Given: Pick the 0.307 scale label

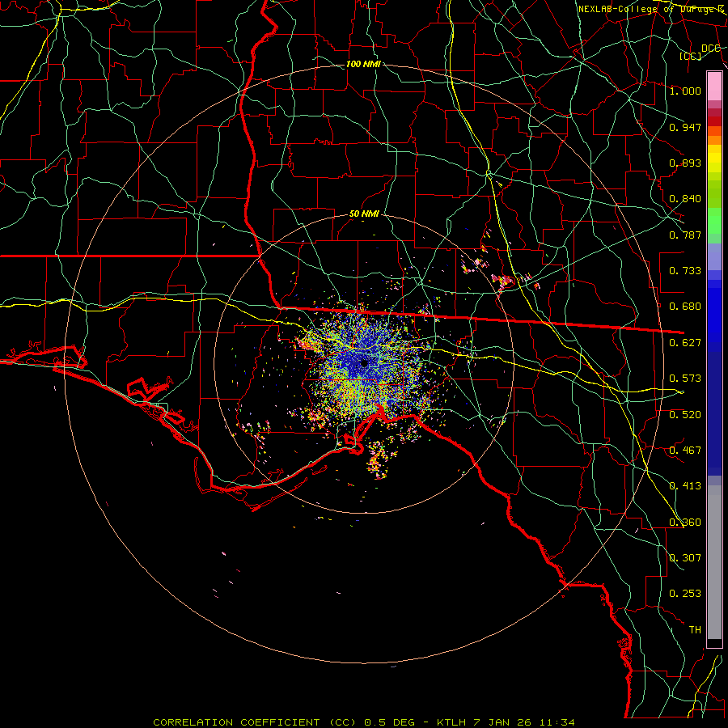Looking at the screenshot, I should point(685,558).
